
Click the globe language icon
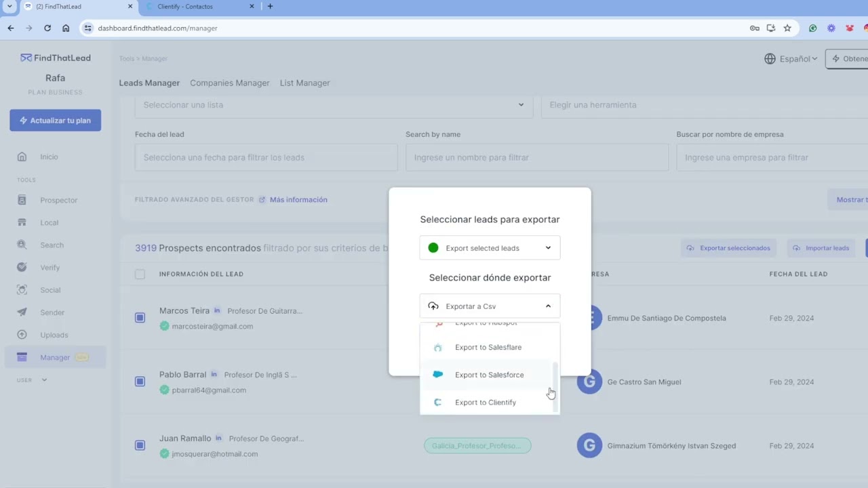coord(770,59)
